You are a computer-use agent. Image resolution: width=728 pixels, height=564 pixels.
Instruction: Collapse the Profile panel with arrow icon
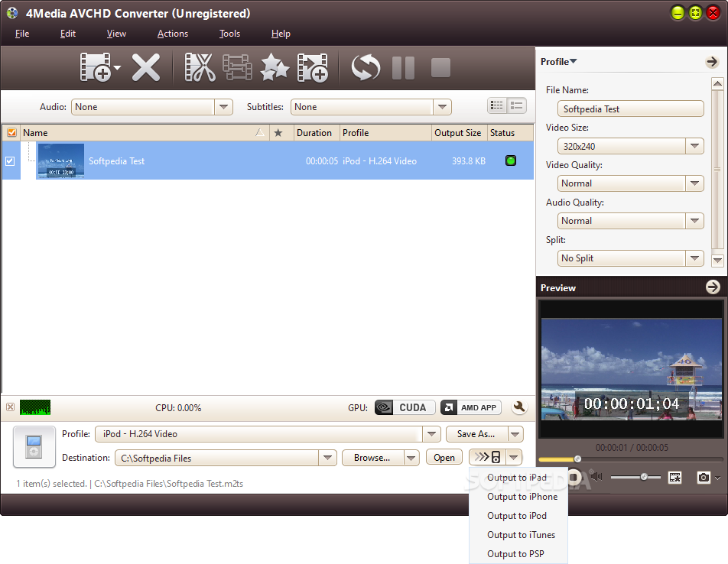(712, 62)
